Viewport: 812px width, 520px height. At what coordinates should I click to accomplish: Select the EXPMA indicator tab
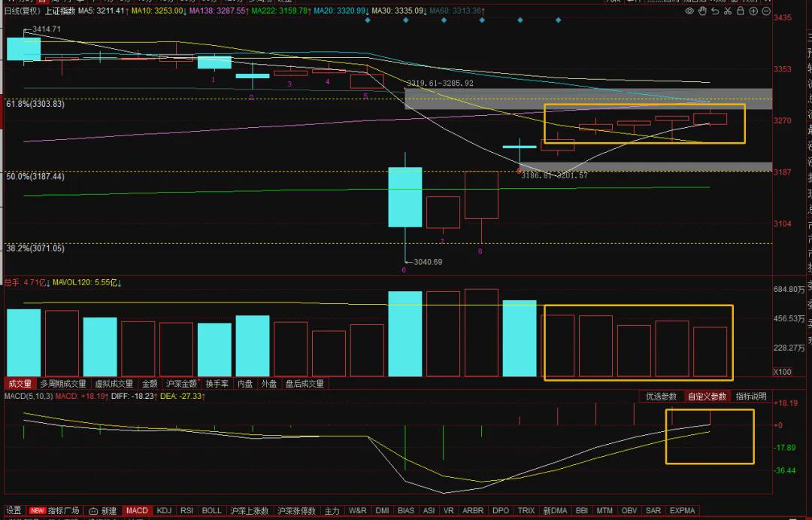click(682, 511)
